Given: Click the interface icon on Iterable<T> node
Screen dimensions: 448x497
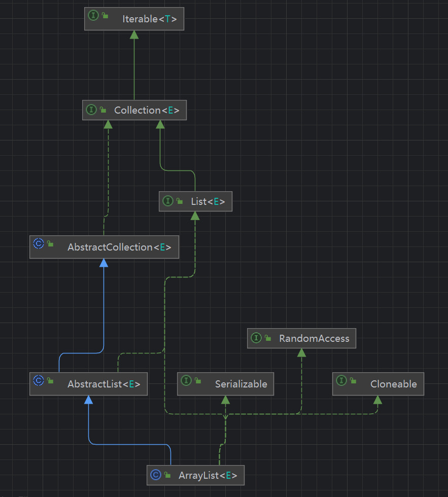Looking at the screenshot, I should tap(93, 15).
